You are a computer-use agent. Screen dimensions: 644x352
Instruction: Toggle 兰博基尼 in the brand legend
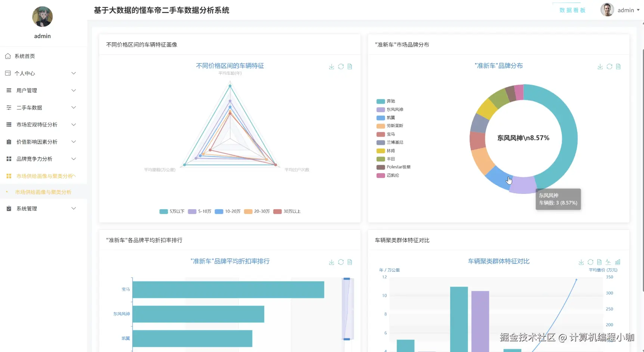click(390, 142)
